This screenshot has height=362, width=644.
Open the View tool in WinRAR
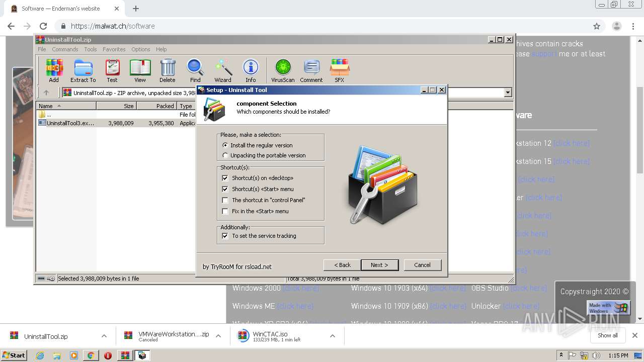coord(140,70)
